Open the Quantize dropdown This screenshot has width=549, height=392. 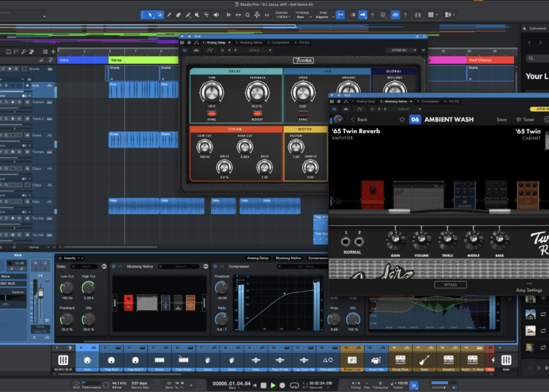point(282,15)
